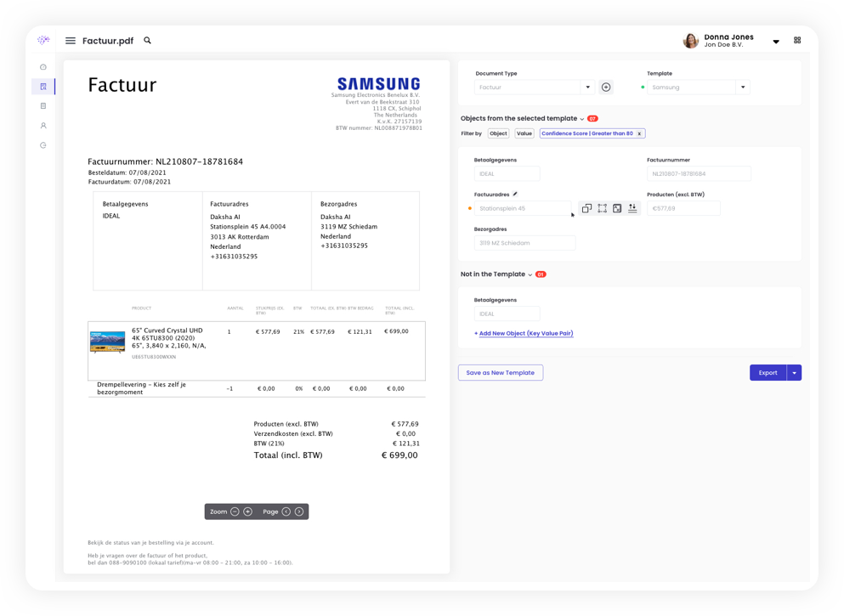Toggle the Object filter chip
844x616 pixels.
498,133
